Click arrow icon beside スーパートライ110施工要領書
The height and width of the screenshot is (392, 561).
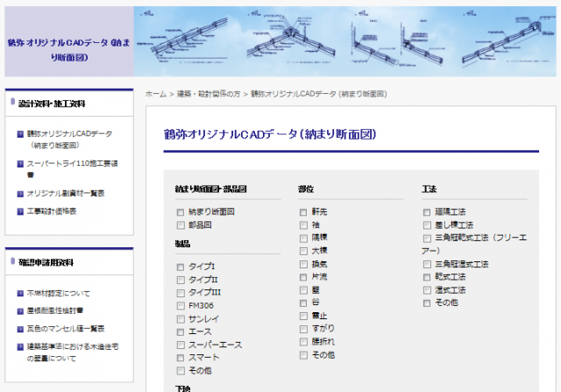pos(20,164)
